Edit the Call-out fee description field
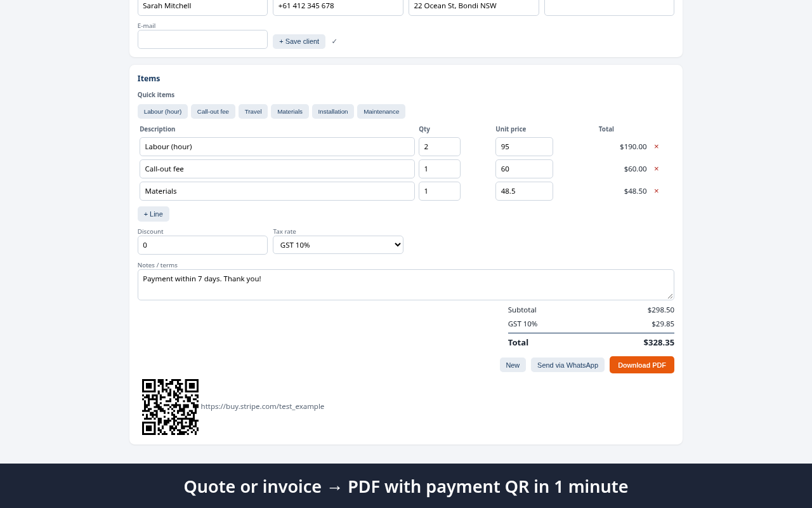The height and width of the screenshot is (508, 812). click(277, 169)
